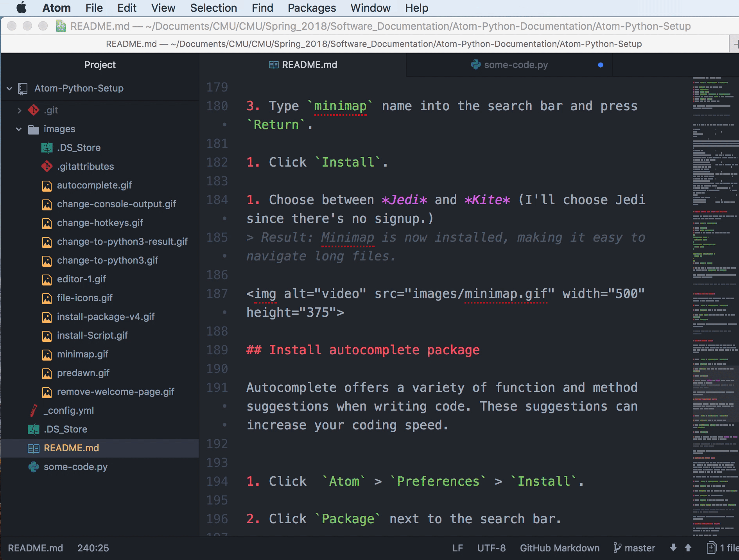This screenshot has width=739, height=560.
Task: Open the View menu
Action: (163, 8)
